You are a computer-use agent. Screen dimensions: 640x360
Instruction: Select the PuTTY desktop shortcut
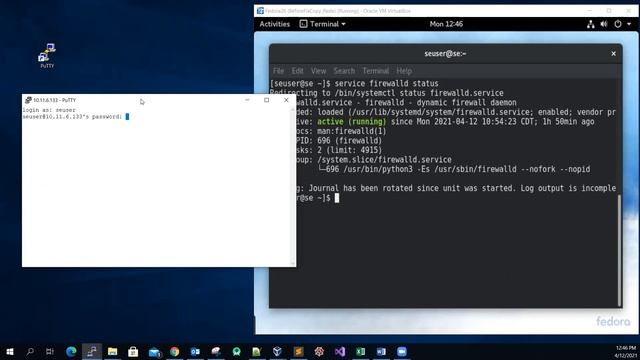pyautogui.click(x=47, y=56)
